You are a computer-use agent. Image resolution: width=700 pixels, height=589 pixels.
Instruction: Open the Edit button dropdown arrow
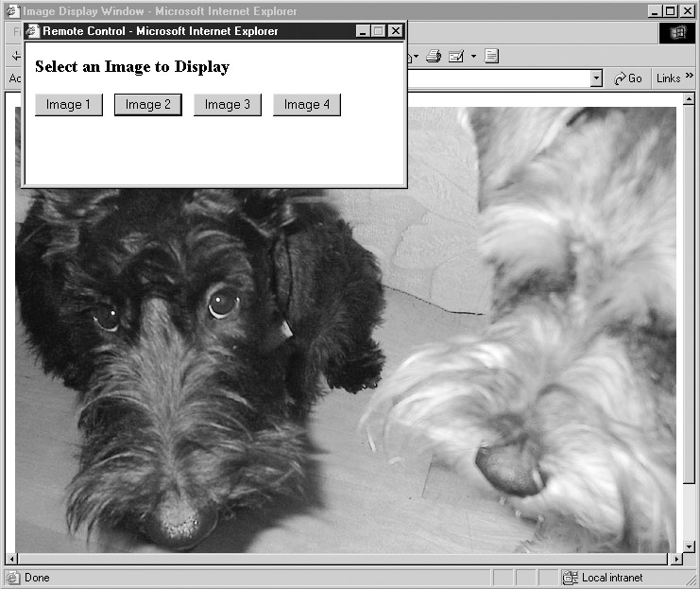pos(473,56)
